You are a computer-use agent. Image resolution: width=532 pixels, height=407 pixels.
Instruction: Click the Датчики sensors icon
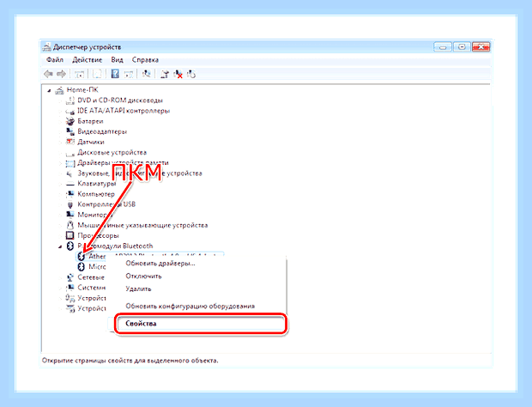[70, 142]
